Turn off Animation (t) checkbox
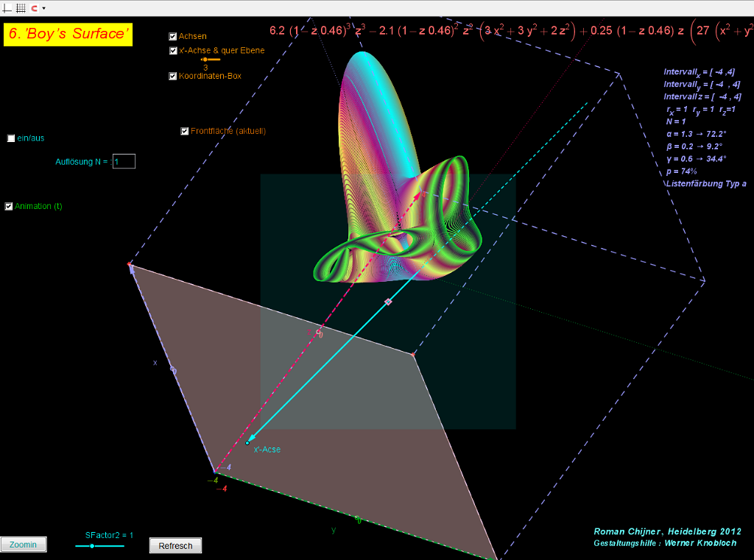Screen dimensions: 754x560 pyautogui.click(x=9, y=206)
